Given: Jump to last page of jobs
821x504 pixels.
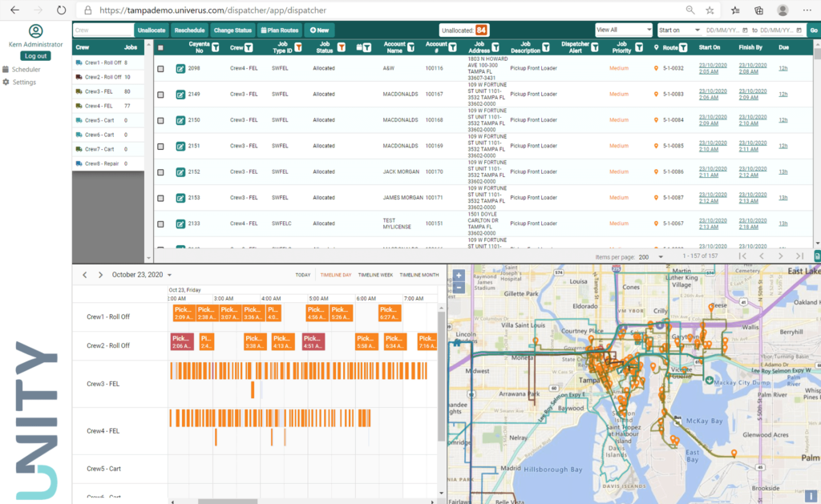Looking at the screenshot, I should click(799, 256).
